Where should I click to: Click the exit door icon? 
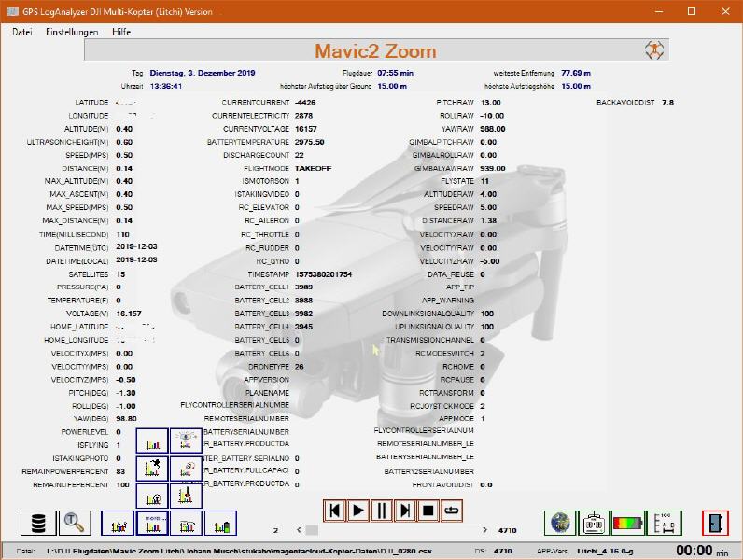(x=715, y=523)
